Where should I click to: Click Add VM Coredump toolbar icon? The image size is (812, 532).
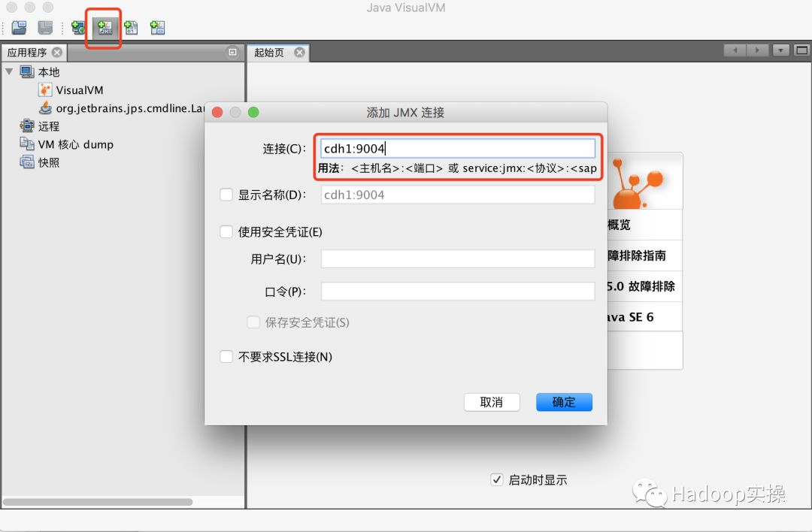[131, 28]
